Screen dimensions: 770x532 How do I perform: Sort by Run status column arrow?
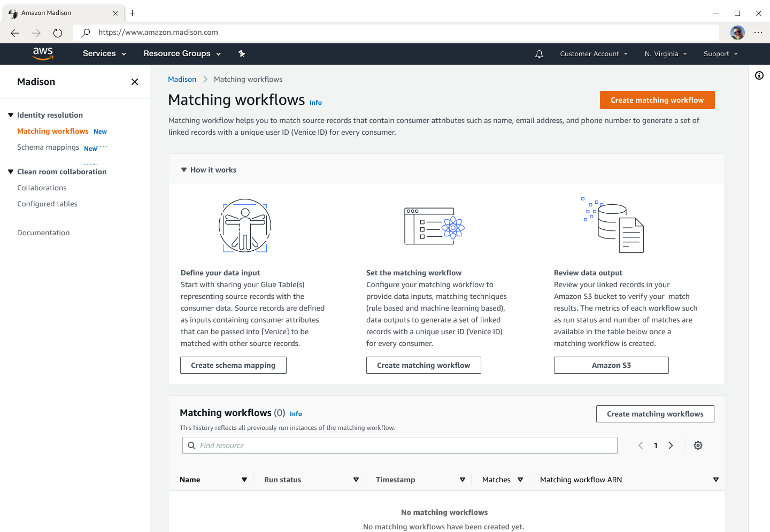pyautogui.click(x=356, y=480)
